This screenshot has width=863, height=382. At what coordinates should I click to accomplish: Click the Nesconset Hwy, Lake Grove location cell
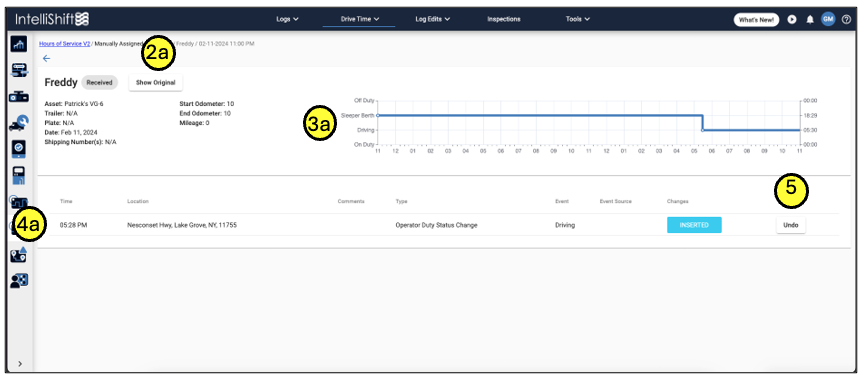pos(182,225)
